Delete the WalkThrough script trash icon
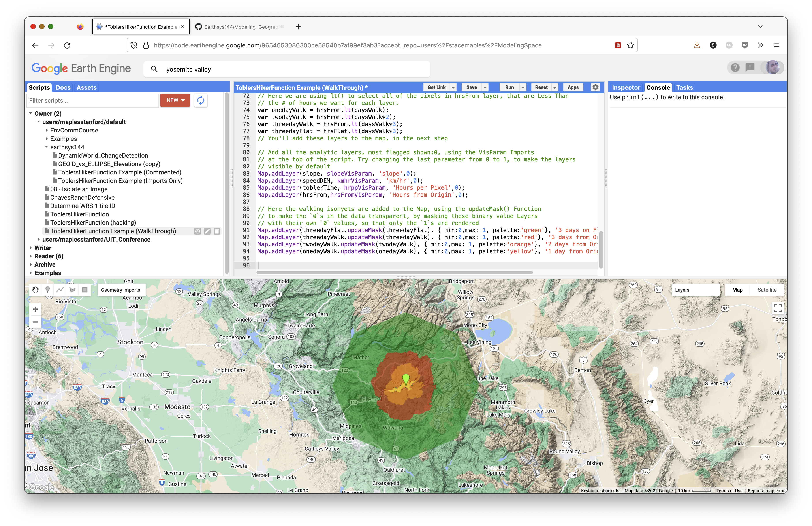Screen dimensions: 812x526 tap(217, 231)
